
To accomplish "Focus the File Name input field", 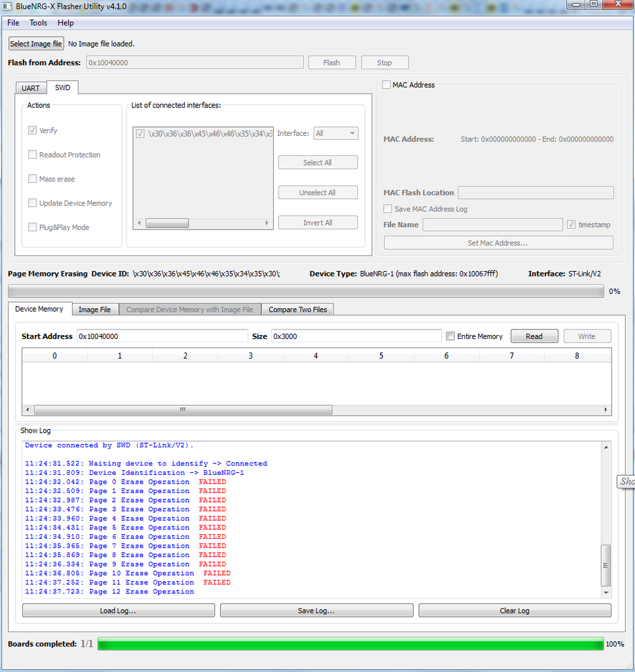I will (493, 225).
